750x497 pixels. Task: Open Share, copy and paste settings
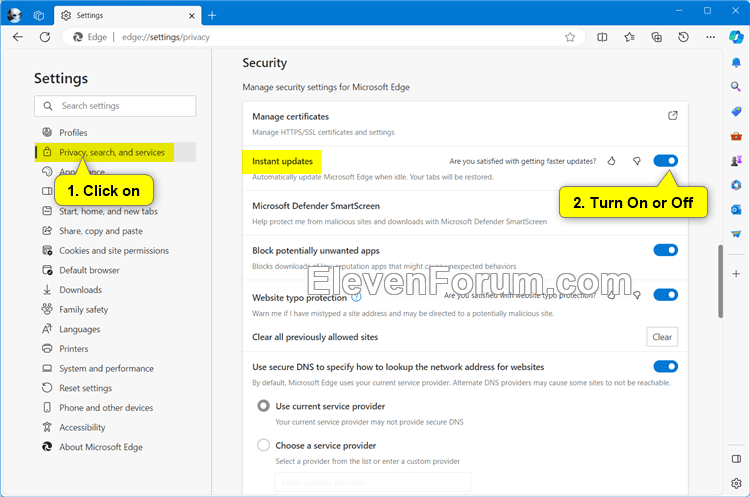115,231
